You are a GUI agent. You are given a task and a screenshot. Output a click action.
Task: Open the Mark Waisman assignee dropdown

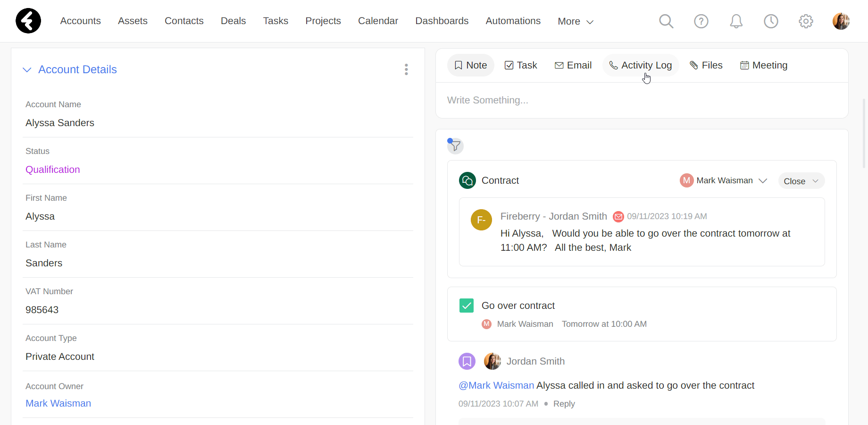[724, 180]
